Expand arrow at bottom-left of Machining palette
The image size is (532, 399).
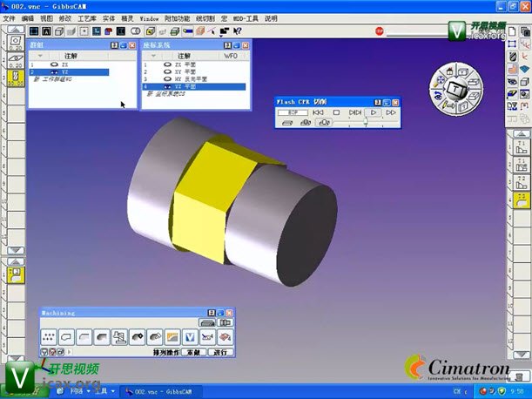[x=70, y=352]
